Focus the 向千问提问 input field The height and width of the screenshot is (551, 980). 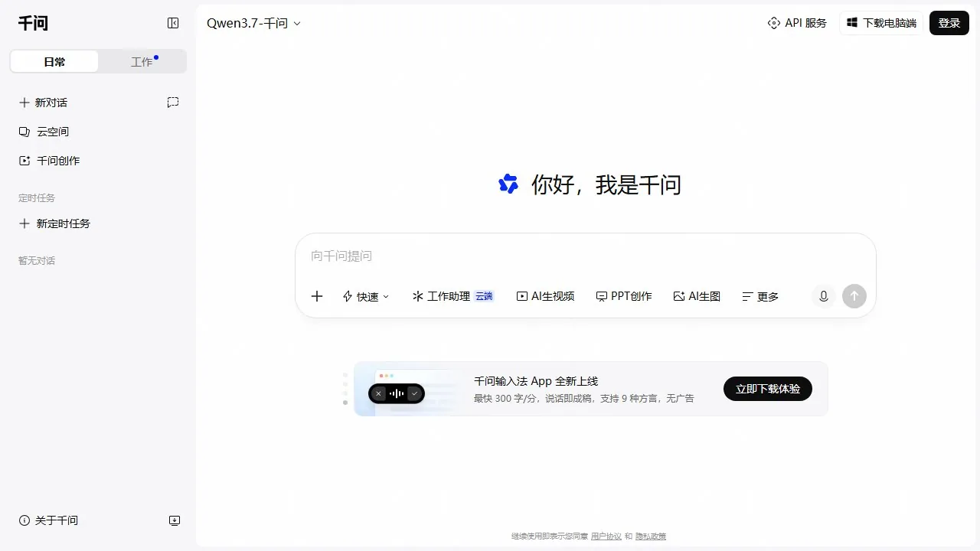point(585,256)
